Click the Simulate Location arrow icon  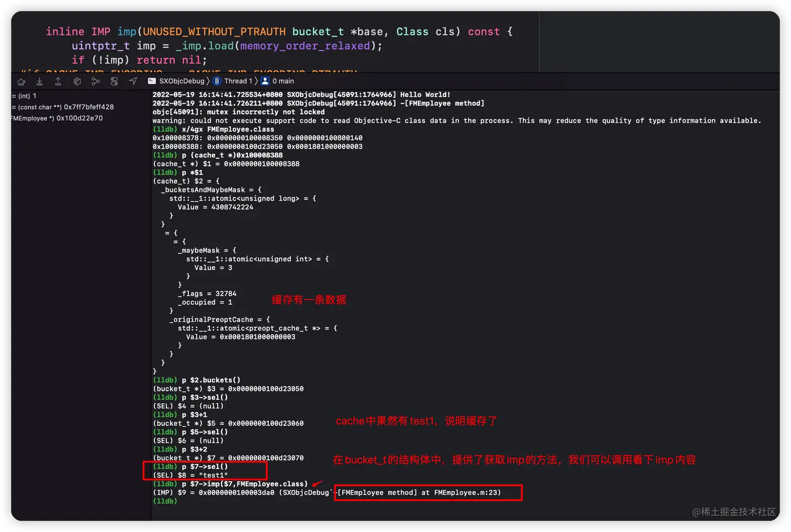(x=133, y=81)
